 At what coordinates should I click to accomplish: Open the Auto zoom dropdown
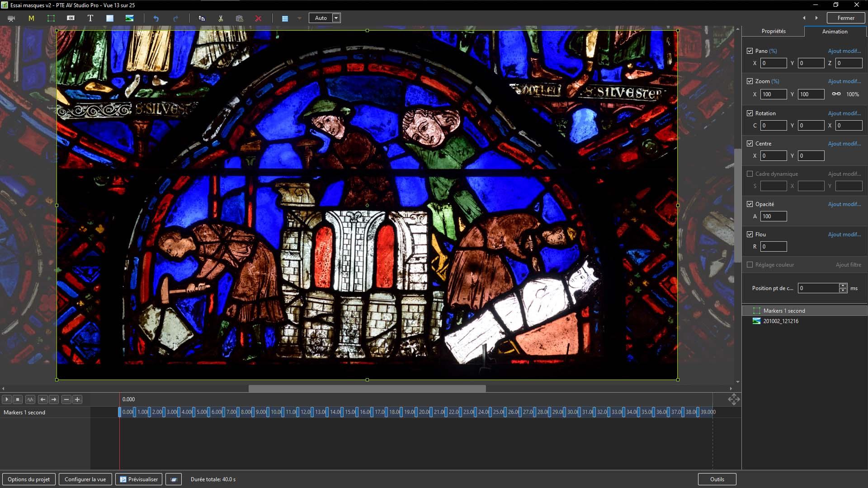tap(336, 18)
